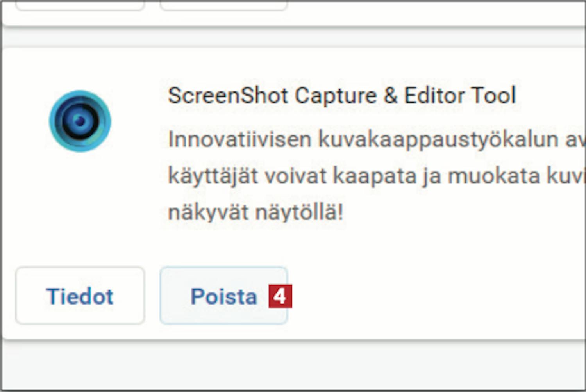
Task: Click the ScreenShot Capture camera lens icon
Action: [80, 121]
